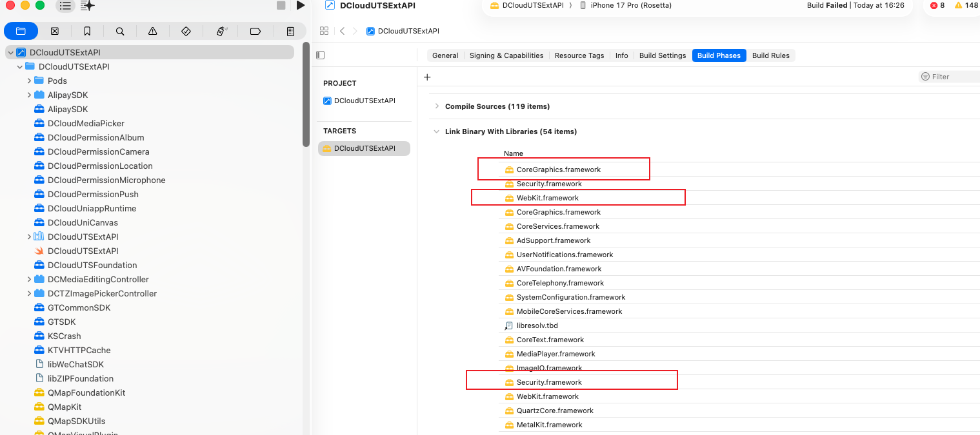The image size is (980, 435).
Task: Switch to Signing & Capabilities tab
Action: click(506, 55)
